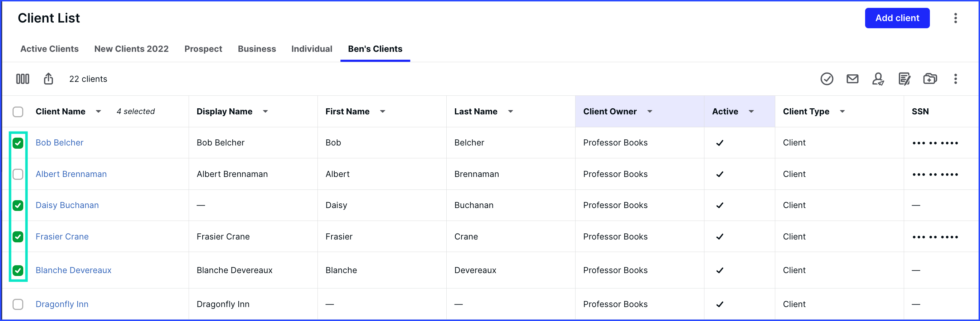Screen dimensions: 980x321
Task: Click the Client List page title
Action: [49, 18]
